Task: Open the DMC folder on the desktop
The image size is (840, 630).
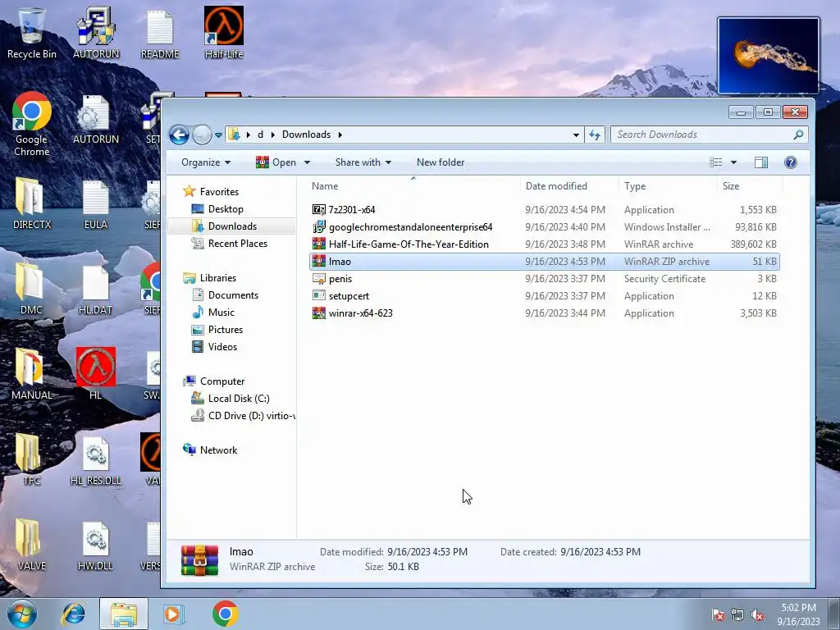Action: pyautogui.click(x=32, y=289)
